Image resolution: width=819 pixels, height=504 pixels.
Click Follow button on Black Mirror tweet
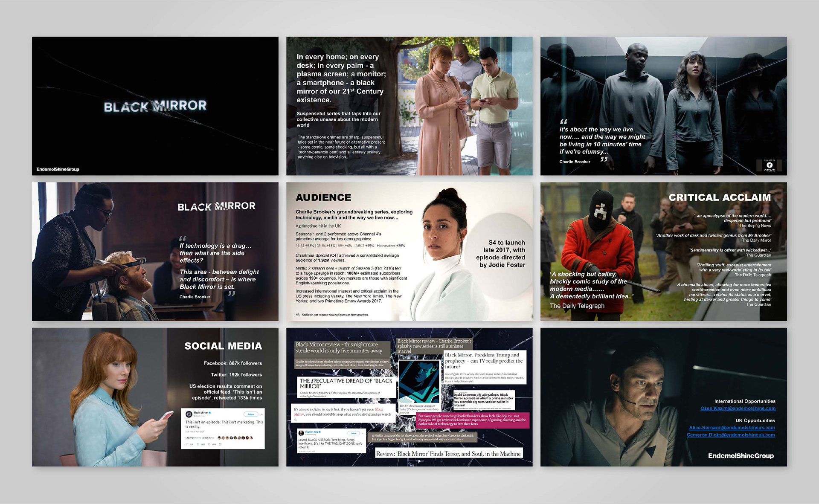click(251, 414)
